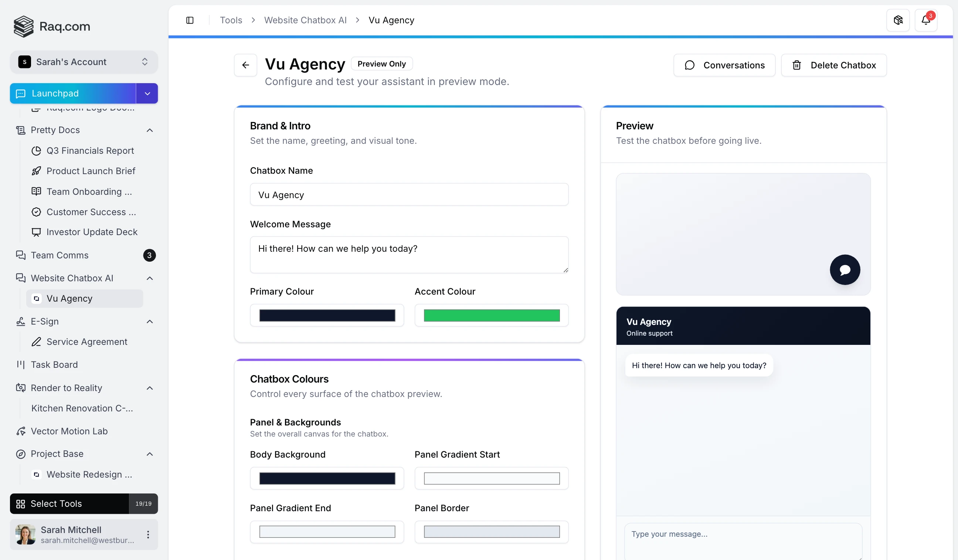The height and width of the screenshot is (560, 958).
Task: Open Sarah Mitchell's profile options menu
Action: [148, 534]
